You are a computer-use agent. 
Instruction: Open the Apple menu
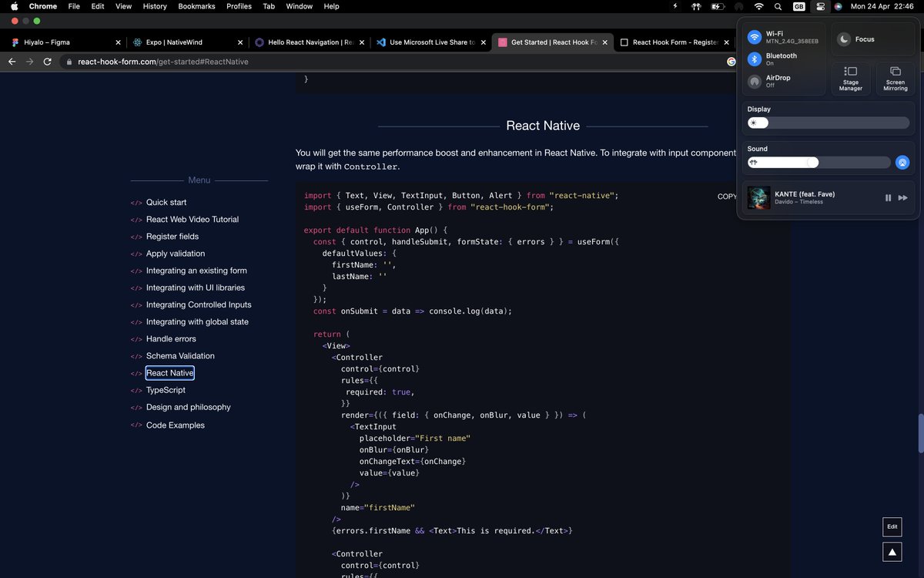(x=14, y=6)
